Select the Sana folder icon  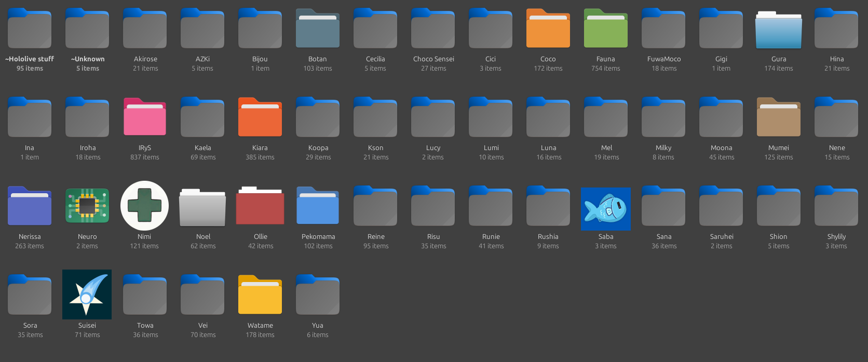click(663, 206)
